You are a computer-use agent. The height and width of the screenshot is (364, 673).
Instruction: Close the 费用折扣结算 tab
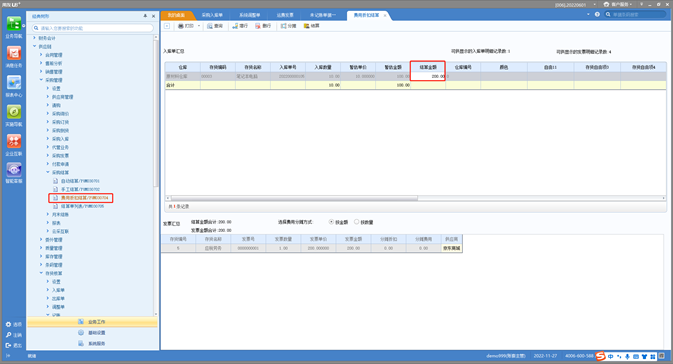pos(385,15)
